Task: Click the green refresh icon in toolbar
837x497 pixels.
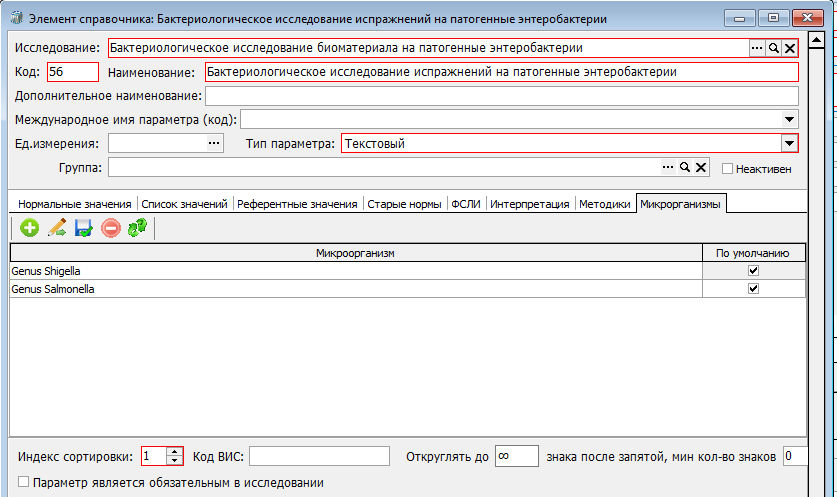Action: coord(137,229)
